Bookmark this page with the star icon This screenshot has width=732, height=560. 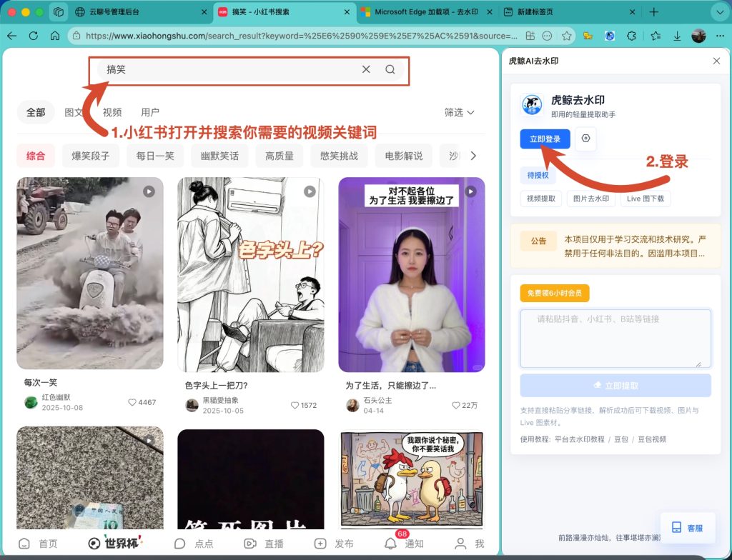coord(566,36)
